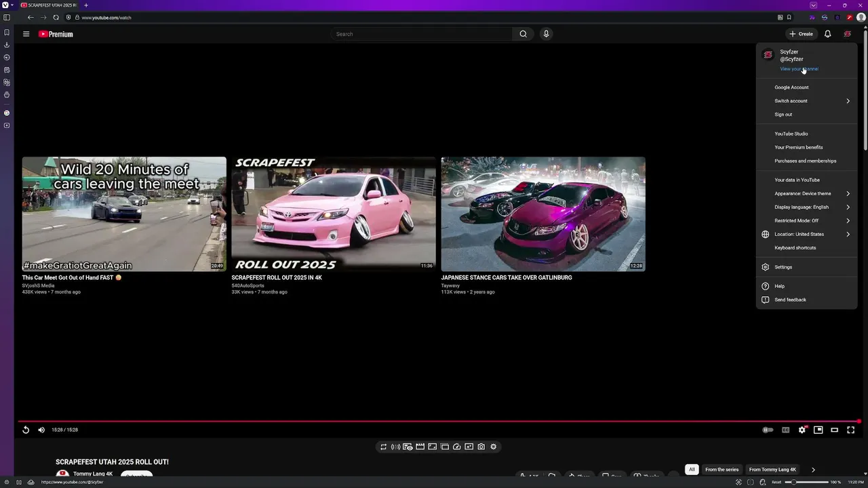Screen dimensions: 868x488
Task: Expand Location: United States options
Action: pos(807,235)
